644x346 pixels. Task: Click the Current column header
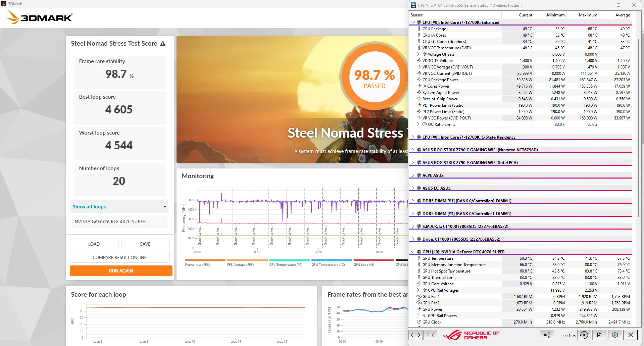click(x=518, y=15)
